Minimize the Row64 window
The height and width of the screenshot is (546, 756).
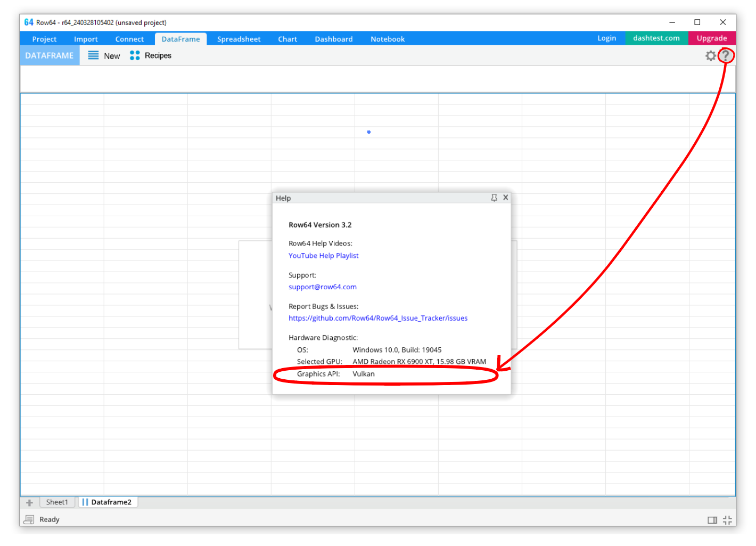point(672,22)
